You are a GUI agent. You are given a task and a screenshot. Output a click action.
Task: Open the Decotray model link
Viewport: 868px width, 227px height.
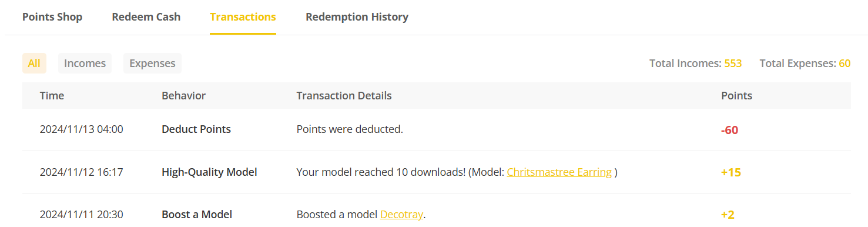pyautogui.click(x=401, y=215)
